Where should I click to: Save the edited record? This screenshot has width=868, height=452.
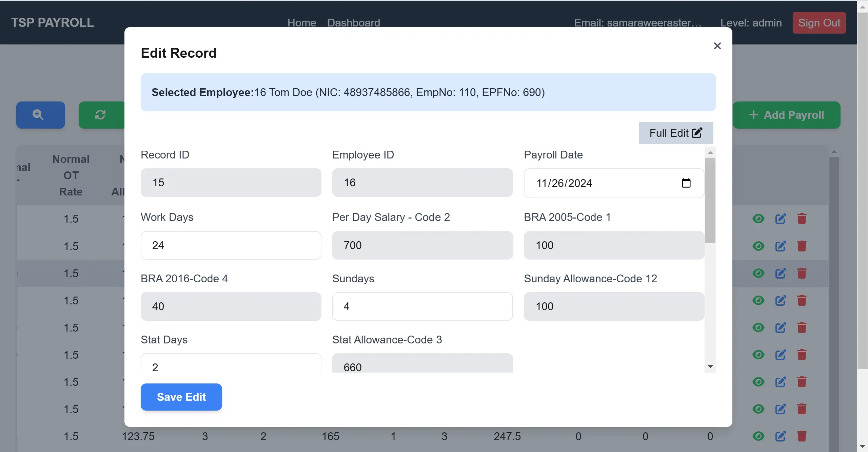click(181, 397)
